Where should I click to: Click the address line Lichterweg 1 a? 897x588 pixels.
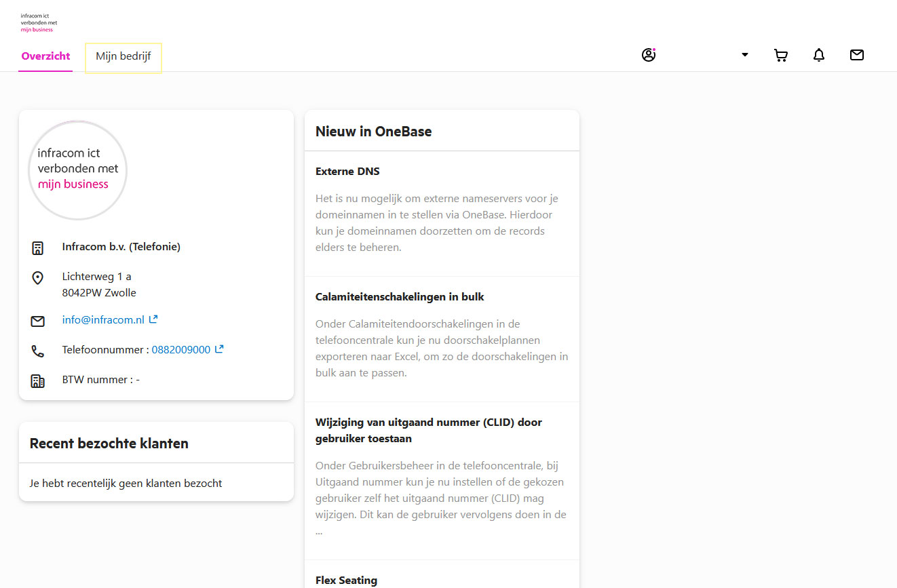[x=97, y=277]
